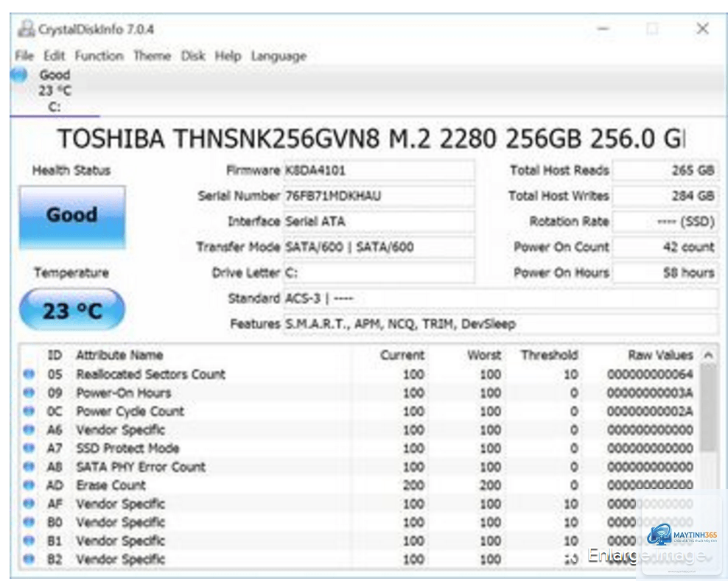The image size is (728, 581).
Task: Click the ID column header
Action: 55,356
